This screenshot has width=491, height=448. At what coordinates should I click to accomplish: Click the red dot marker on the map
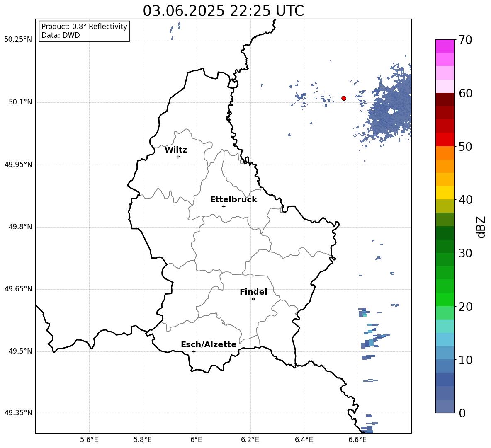344,98
